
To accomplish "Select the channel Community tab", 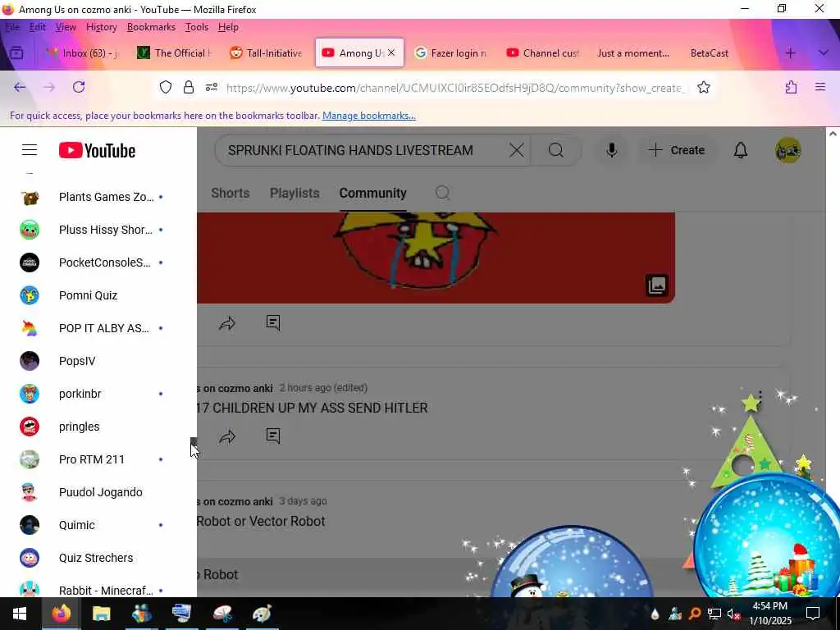I will [x=373, y=193].
